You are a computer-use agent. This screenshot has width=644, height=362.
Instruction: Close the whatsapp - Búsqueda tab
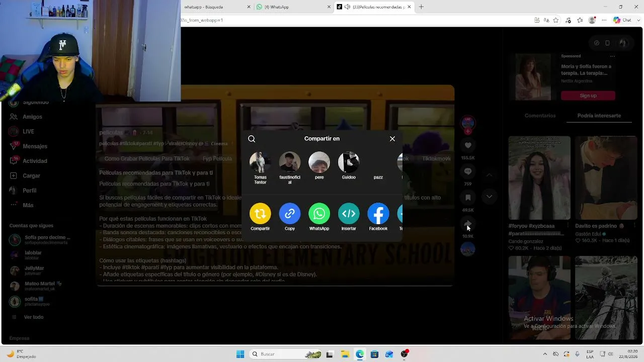coord(249,7)
